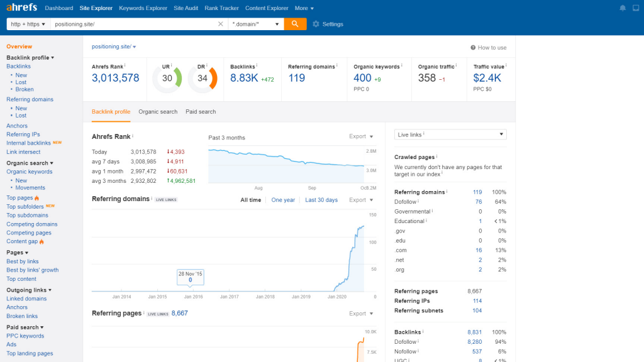Viewport: 644px width, 362px height.
Task: Switch Referring domains chart to One year
Action: coord(283,200)
